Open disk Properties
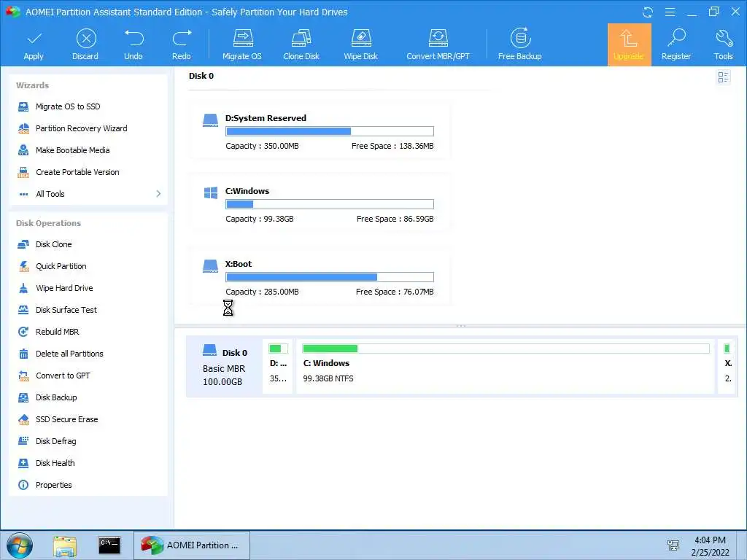747x560 pixels. click(x=54, y=485)
